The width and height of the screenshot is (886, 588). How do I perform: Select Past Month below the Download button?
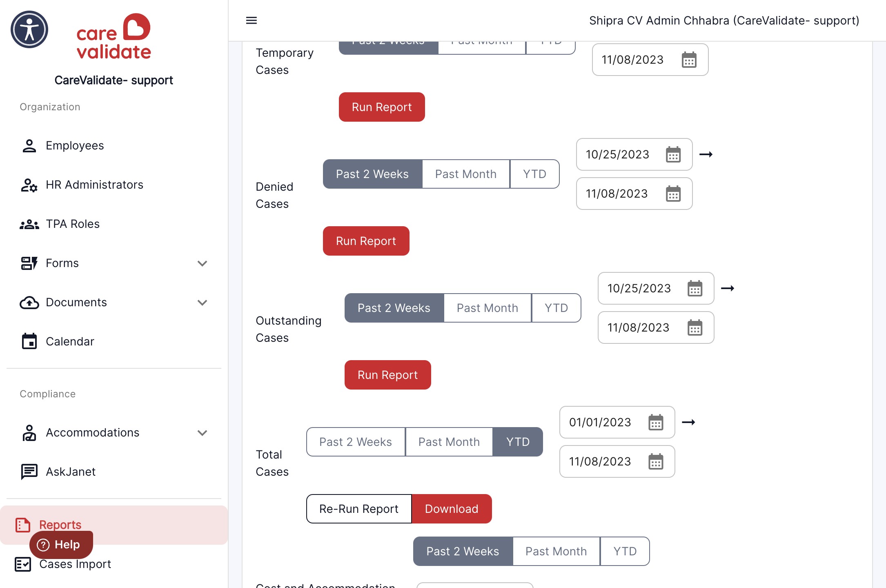pyautogui.click(x=556, y=551)
